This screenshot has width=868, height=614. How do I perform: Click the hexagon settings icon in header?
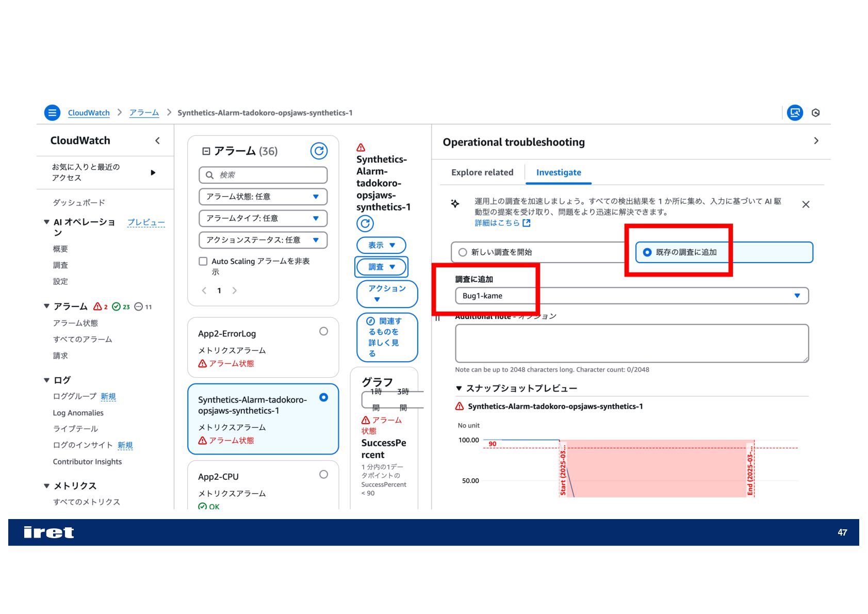pyautogui.click(x=815, y=112)
